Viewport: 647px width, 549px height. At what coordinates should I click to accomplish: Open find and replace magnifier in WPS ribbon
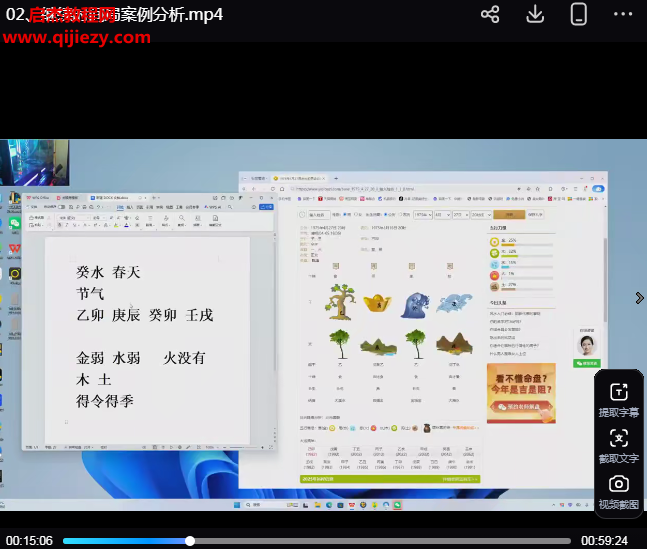[182, 220]
